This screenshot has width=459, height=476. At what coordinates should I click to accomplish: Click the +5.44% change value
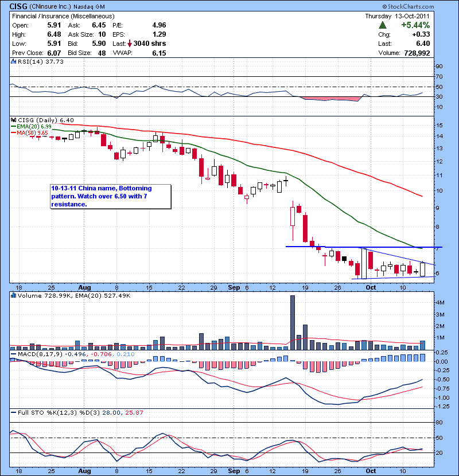point(415,25)
